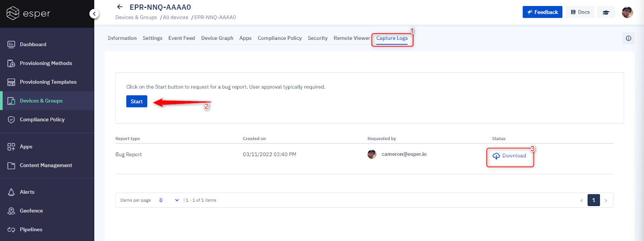Click the Start button to request bug report
The image size is (644, 241).
137,101
